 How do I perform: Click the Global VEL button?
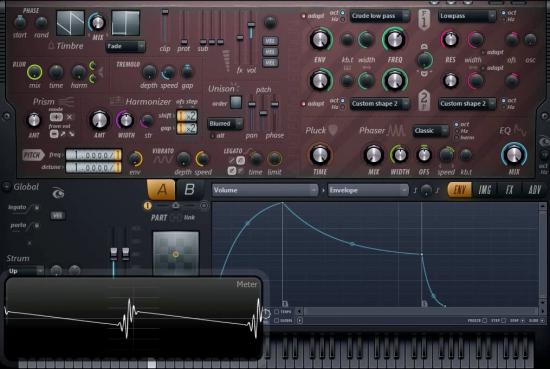point(58,216)
